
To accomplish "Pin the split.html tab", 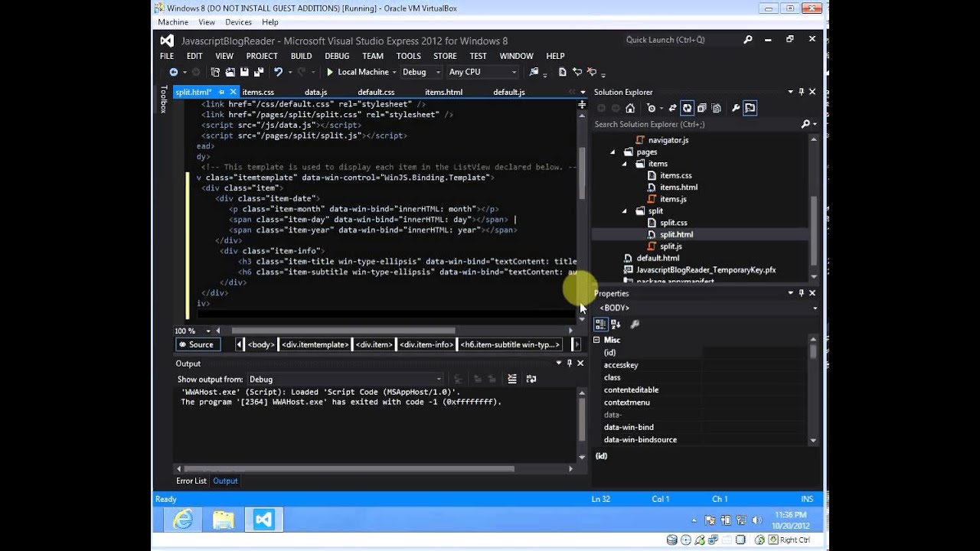I will [x=222, y=92].
